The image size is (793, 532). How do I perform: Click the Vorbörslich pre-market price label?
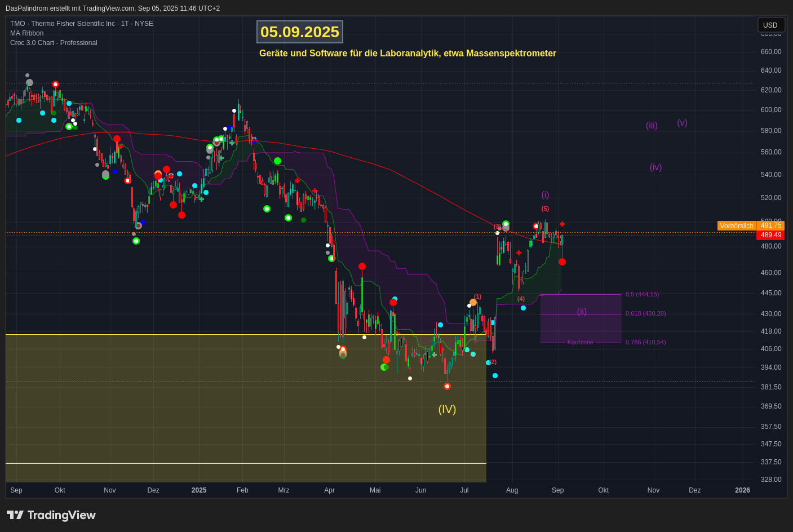pyautogui.click(x=736, y=226)
